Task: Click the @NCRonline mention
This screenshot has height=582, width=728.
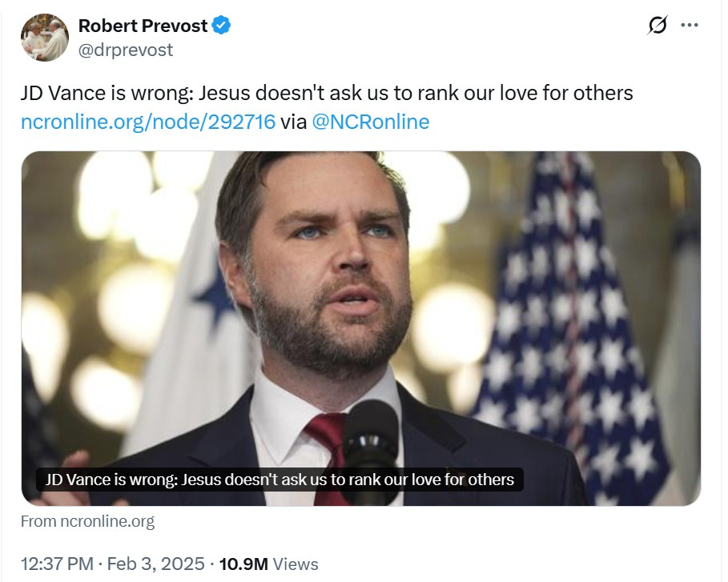Action: click(x=370, y=122)
